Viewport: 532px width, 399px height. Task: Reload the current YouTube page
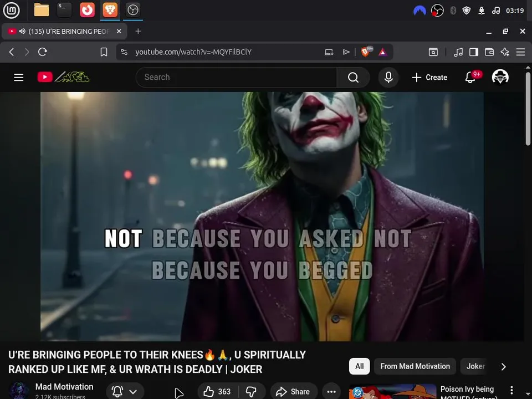click(x=43, y=52)
